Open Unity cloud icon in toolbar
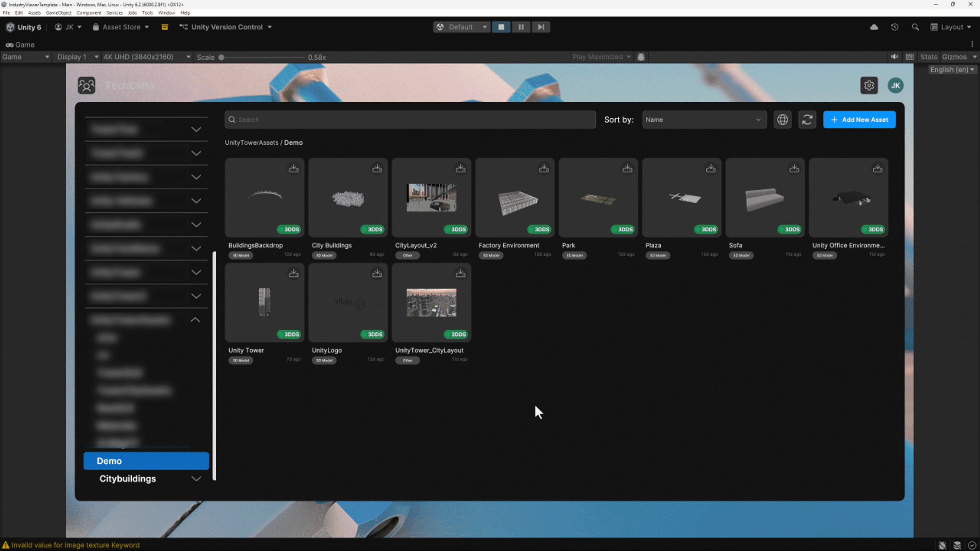This screenshot has height=551, width=980. coord(874,27)
